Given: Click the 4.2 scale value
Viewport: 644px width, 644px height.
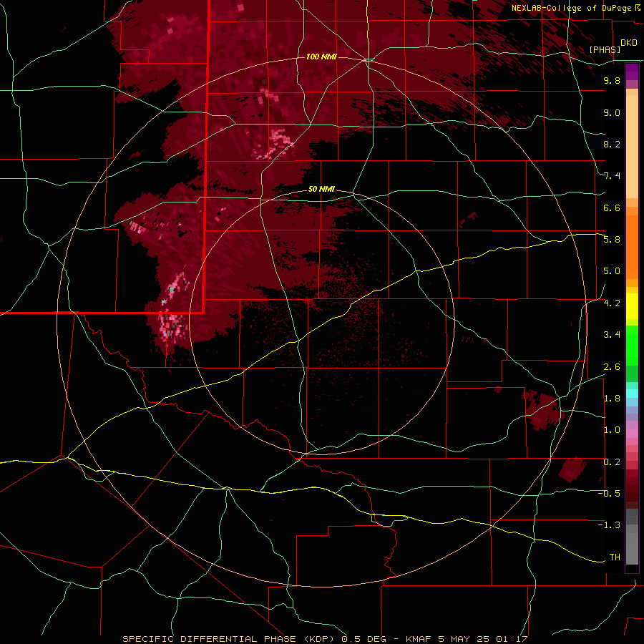Looking at the screenshot, I should click(612, 303).
